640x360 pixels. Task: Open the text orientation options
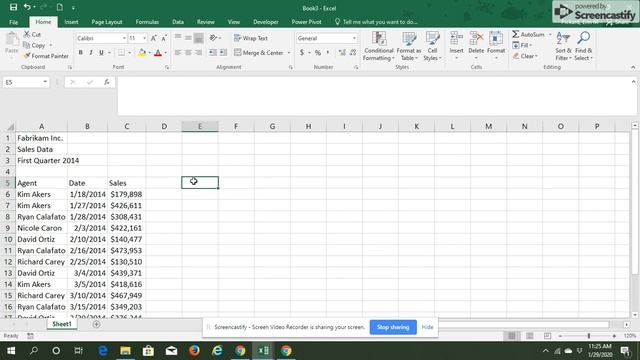(215, 38)
